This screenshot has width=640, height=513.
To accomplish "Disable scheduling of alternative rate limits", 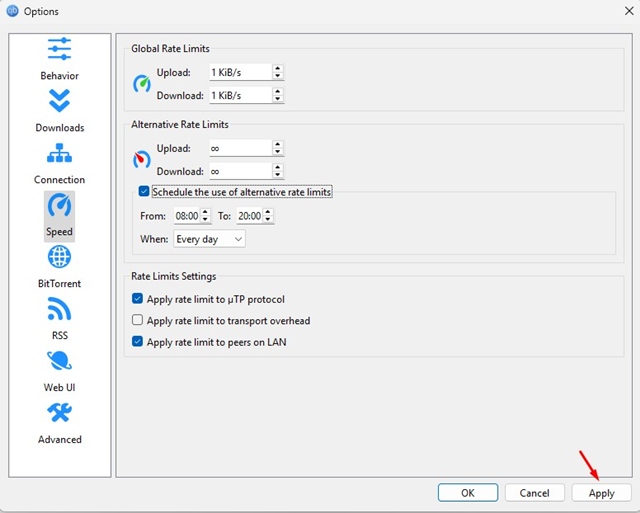I will pos(144,191).
